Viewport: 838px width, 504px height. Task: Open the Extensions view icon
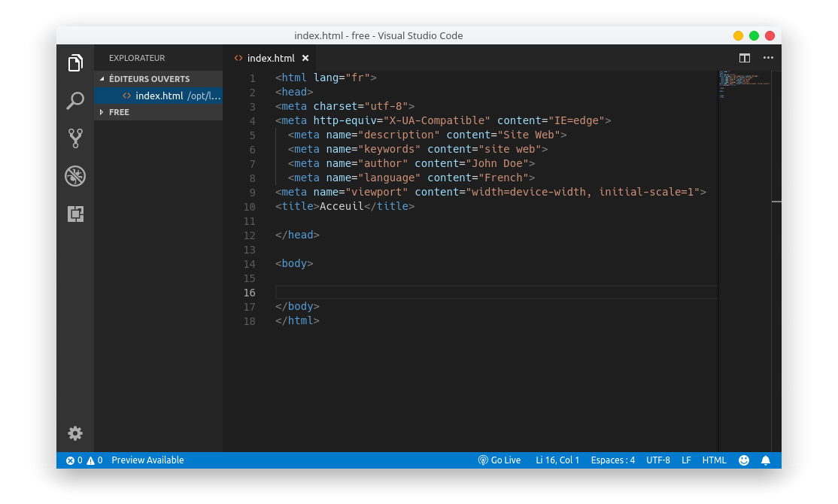point(75,214)
